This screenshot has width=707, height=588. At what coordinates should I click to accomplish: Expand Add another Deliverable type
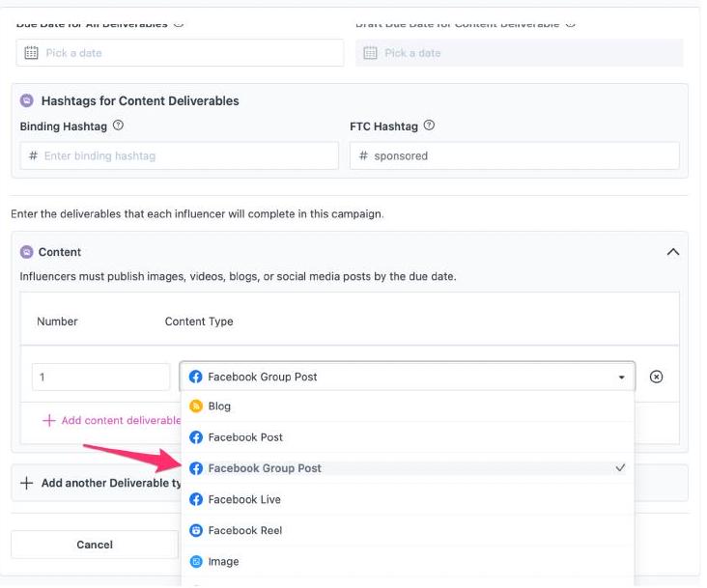click(x=27, y=483)
